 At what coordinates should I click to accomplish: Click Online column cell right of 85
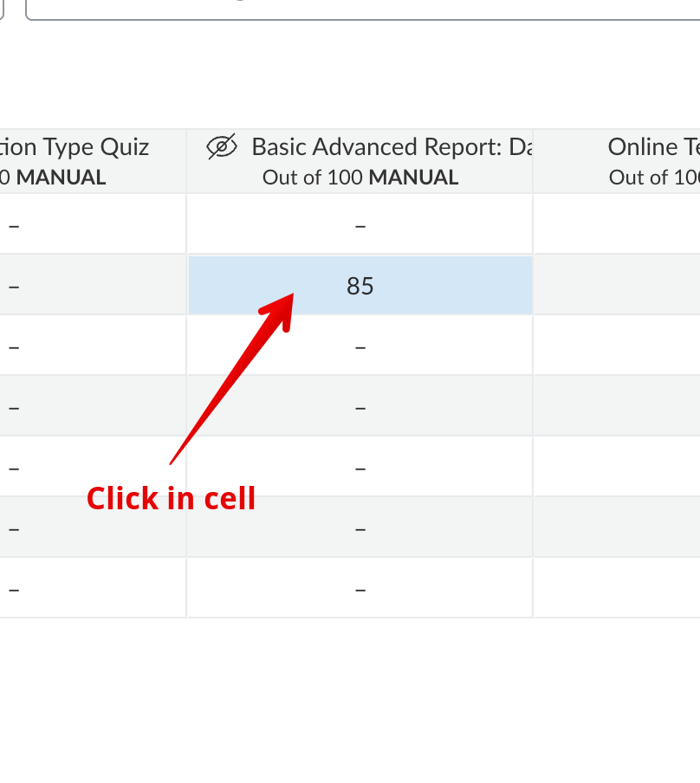point(617,286)
